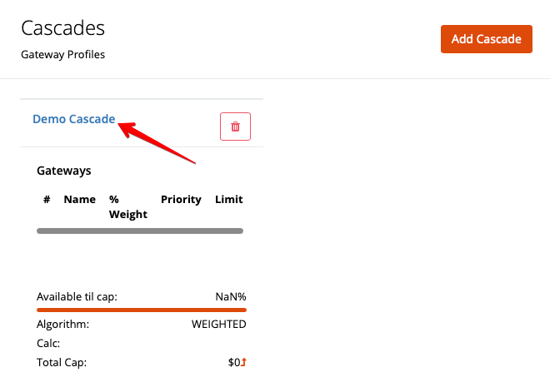Delete Demo Cascade with trash icon
This screenshot has height=392, width=550.
tap(235, 127)
